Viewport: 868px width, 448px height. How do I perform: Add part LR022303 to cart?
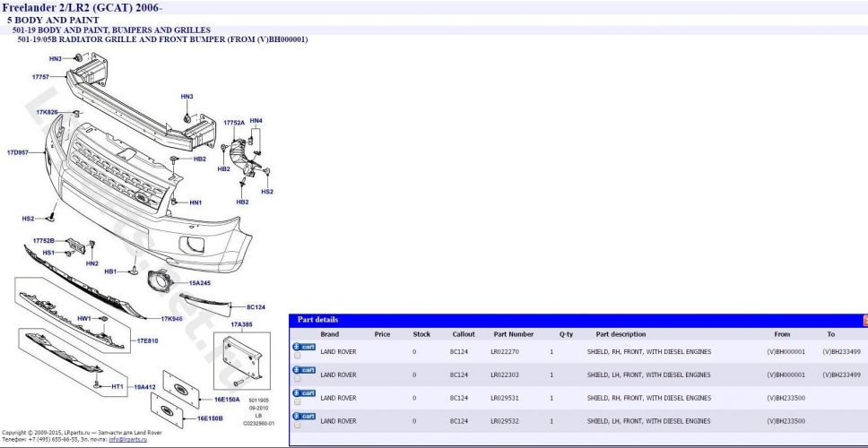click(x=304, y=370)
